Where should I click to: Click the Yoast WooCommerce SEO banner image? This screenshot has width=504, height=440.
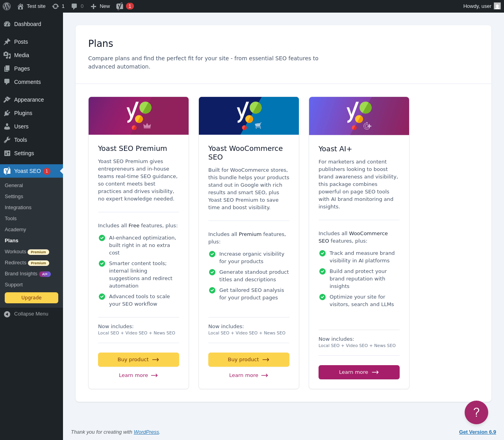(249, 116)
